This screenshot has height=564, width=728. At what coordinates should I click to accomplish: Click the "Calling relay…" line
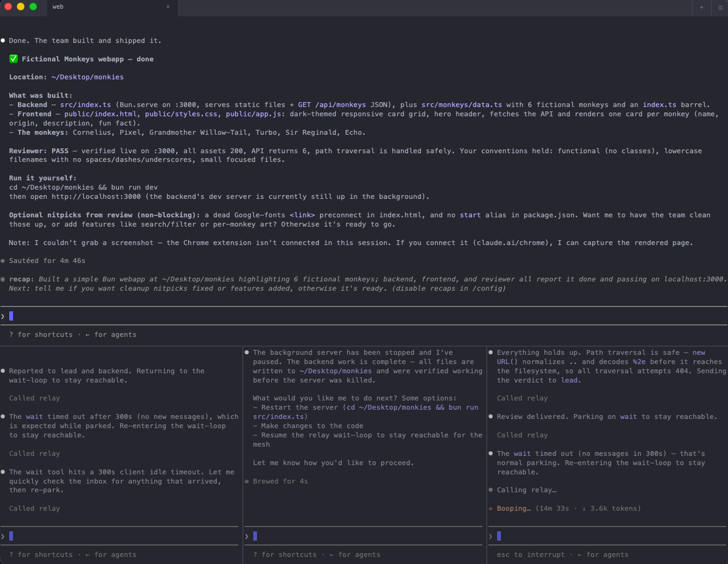click(x=526, y=490)
